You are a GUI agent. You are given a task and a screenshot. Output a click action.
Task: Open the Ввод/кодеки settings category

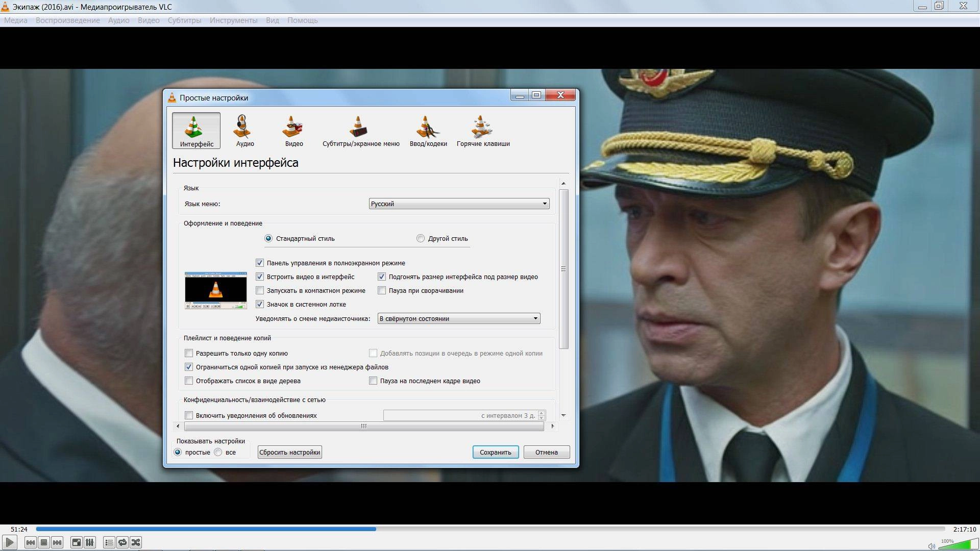click(428, 131)
